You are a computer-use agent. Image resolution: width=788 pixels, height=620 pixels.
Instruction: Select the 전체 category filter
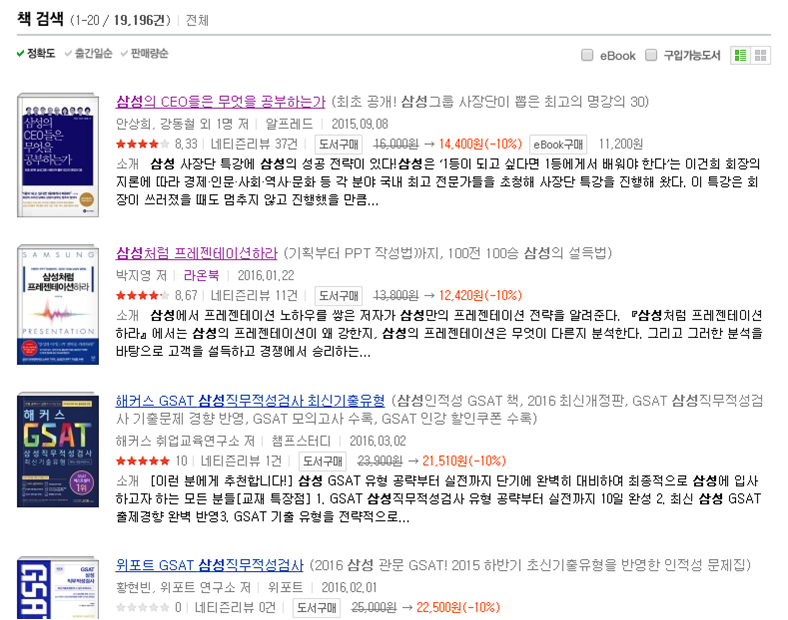tap(197, 21)
